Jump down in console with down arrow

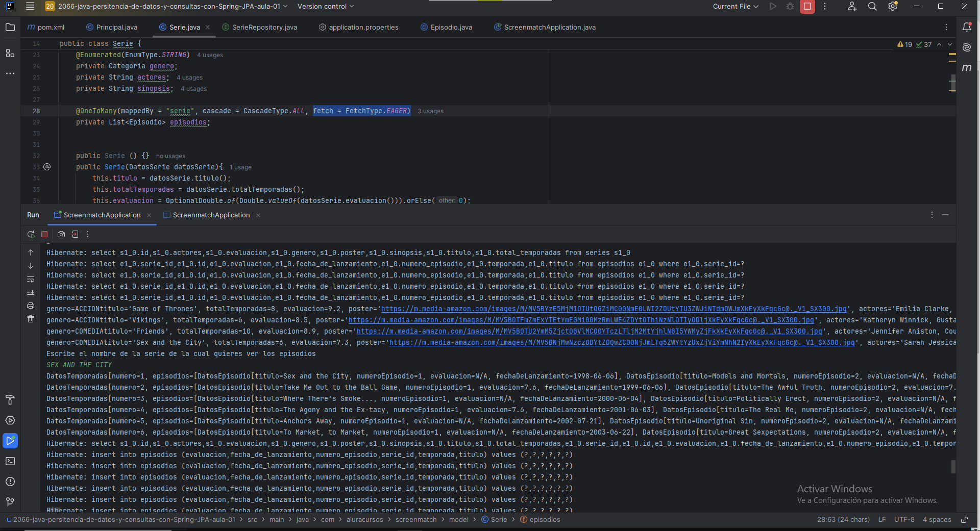coord(31,266)
